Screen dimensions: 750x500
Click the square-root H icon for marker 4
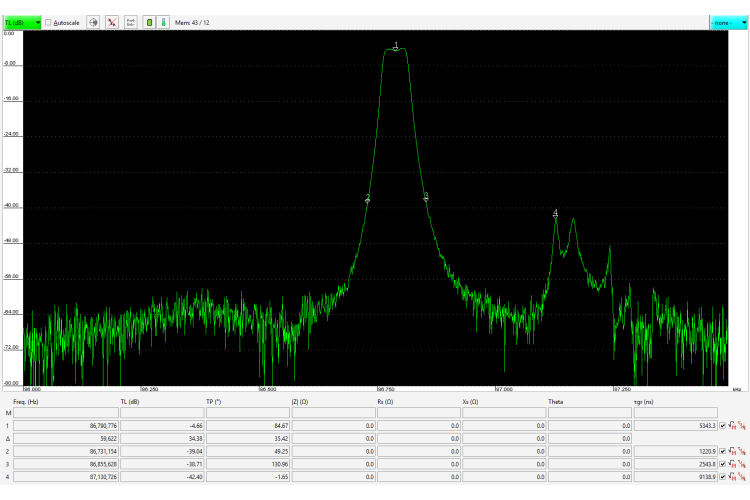(x=732, y=477)
